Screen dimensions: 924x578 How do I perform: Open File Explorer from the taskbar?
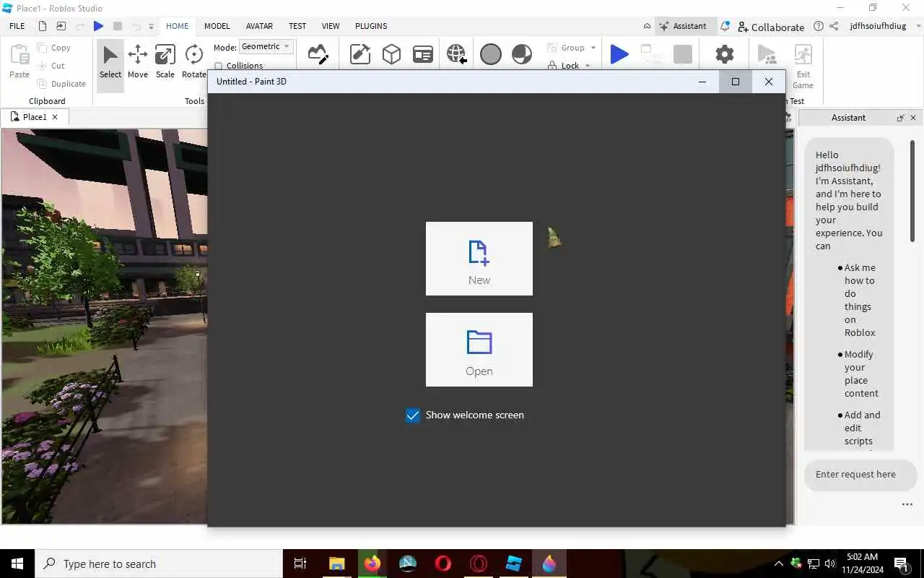click(337, 564)
